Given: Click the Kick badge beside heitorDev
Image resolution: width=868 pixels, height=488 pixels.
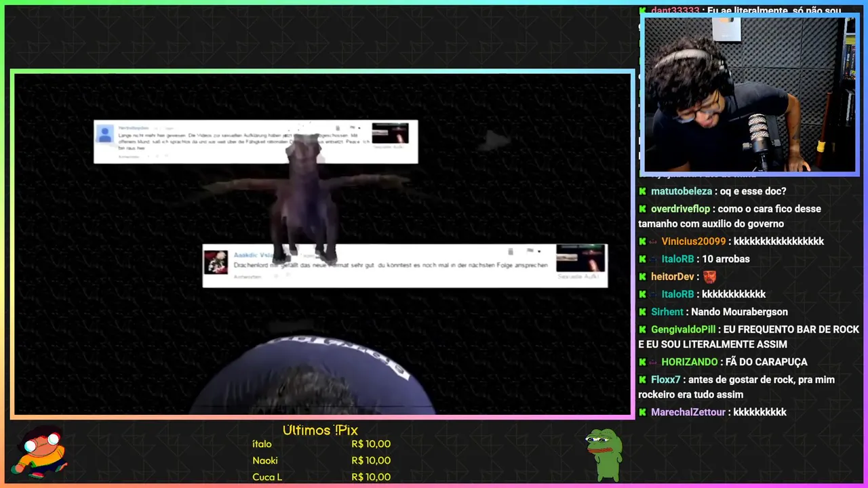Looking at the screenshot, I should pos(642,277).
